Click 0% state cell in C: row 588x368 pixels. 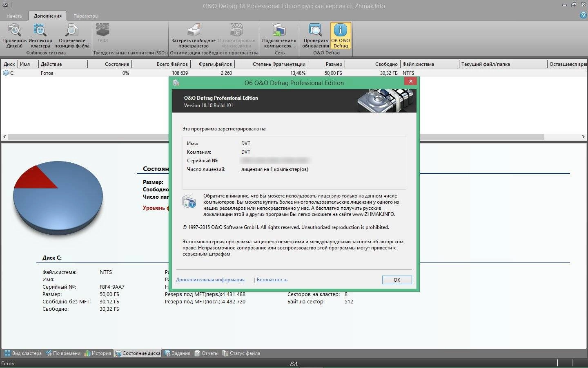tap(125, 73)
